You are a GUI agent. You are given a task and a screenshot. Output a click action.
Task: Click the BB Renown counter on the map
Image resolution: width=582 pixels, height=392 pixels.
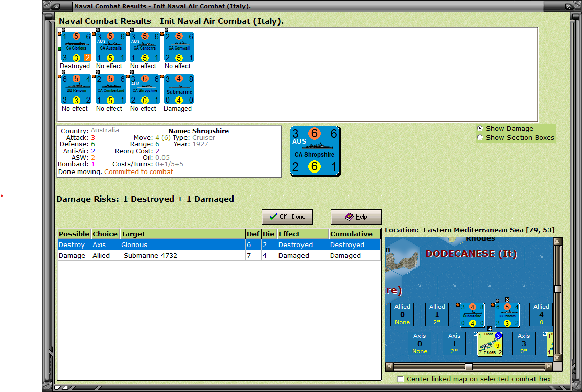[x=507, y=315]
